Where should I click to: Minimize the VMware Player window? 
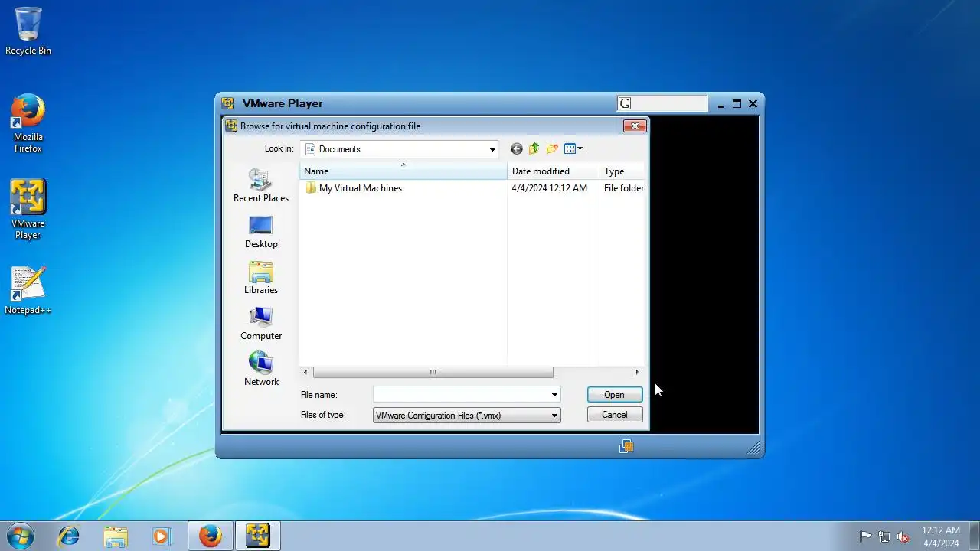(x=720, y=104)
